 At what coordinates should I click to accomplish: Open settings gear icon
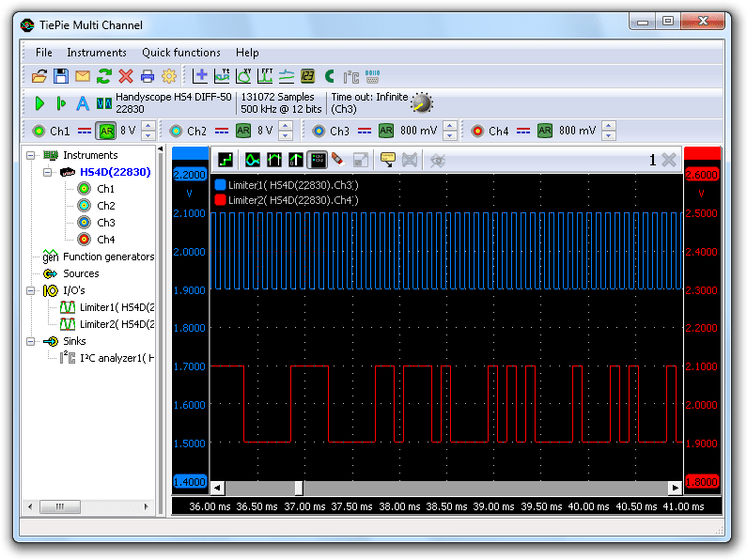[168, 76]
